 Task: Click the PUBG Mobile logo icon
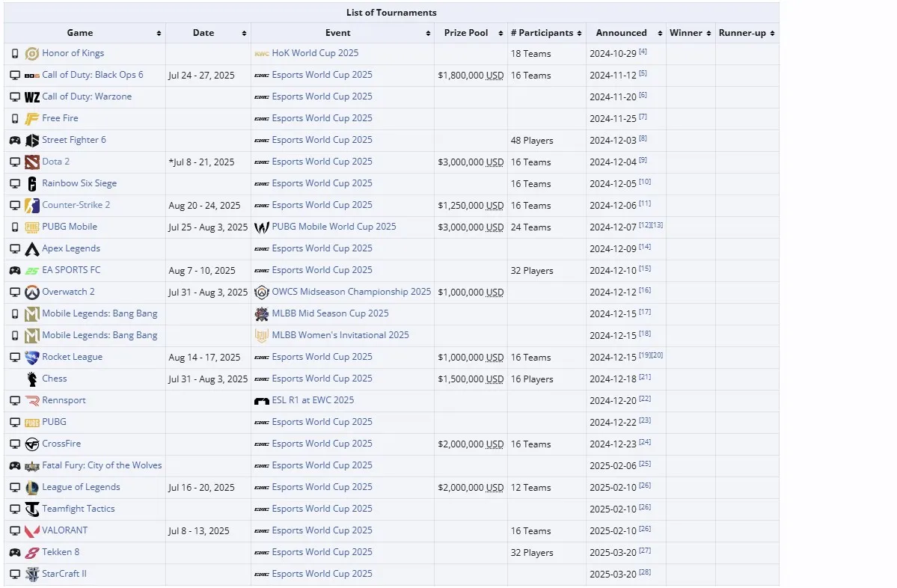32,227
